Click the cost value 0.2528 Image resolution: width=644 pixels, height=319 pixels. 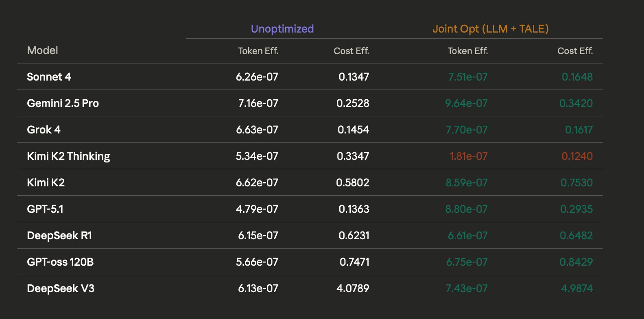(353, 103)
